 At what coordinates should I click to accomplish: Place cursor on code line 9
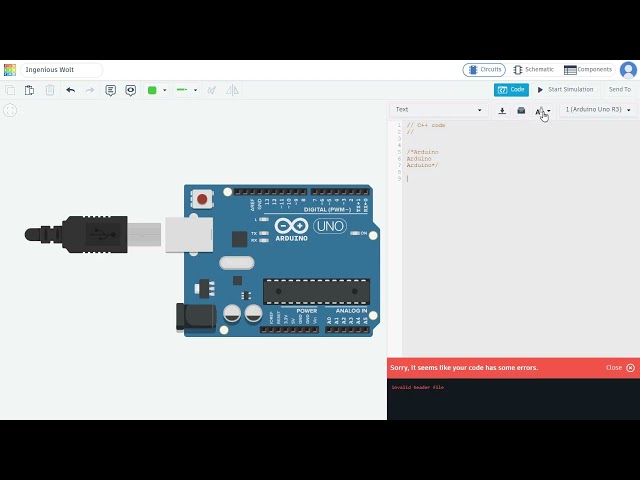[x=520, y=179]
